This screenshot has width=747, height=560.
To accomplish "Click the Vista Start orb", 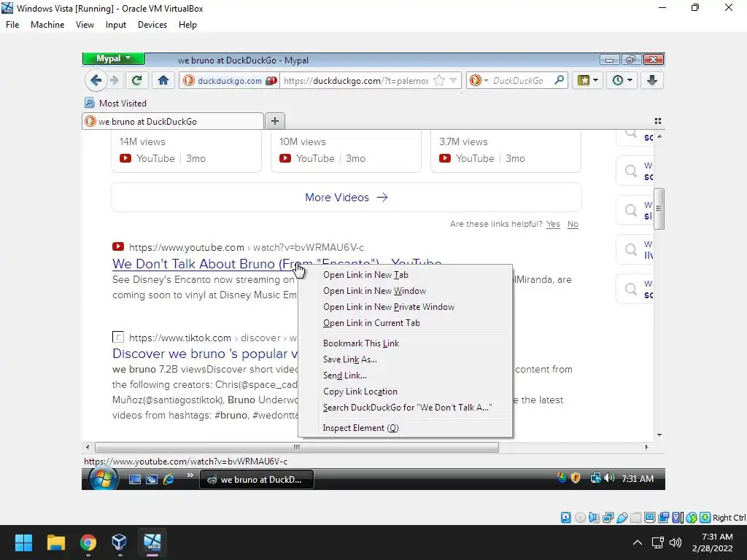I will (x=104, y=478).
